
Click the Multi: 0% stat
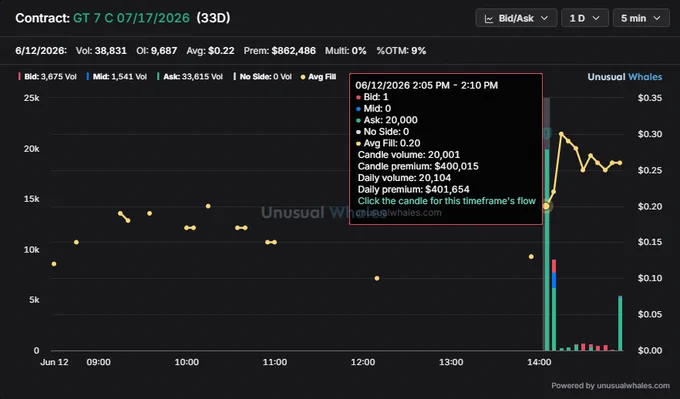pyautogui.click(x=346, y=51)
